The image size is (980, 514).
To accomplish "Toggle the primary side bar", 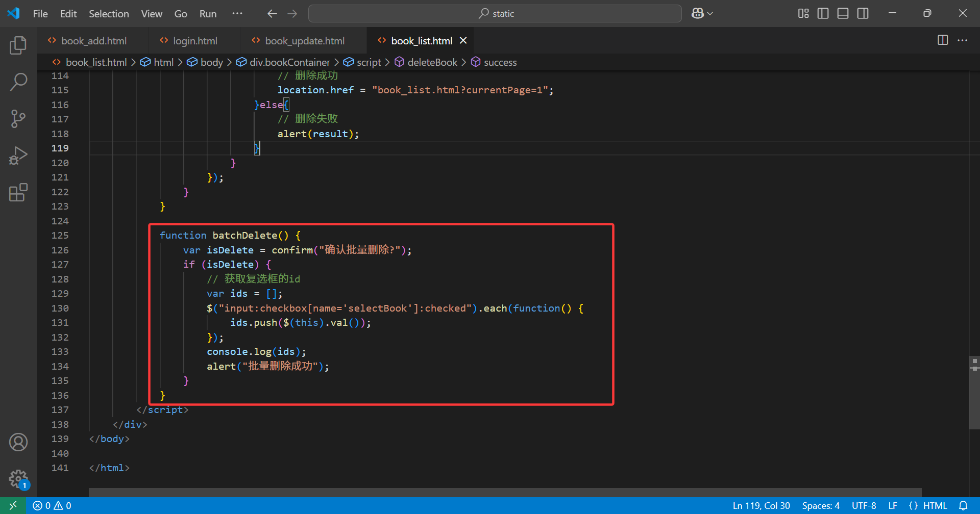I will coord(823,14).
